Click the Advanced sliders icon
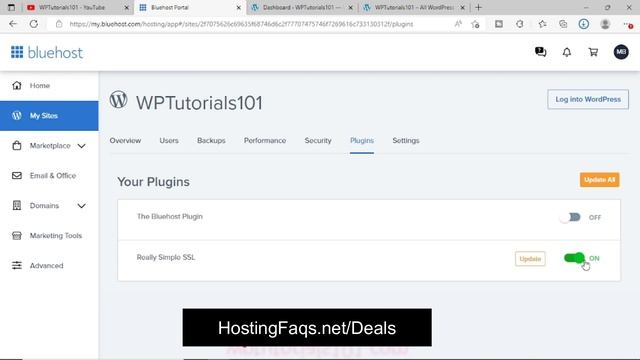This screenshot has width=640, height=360. [x=17, y=265]
